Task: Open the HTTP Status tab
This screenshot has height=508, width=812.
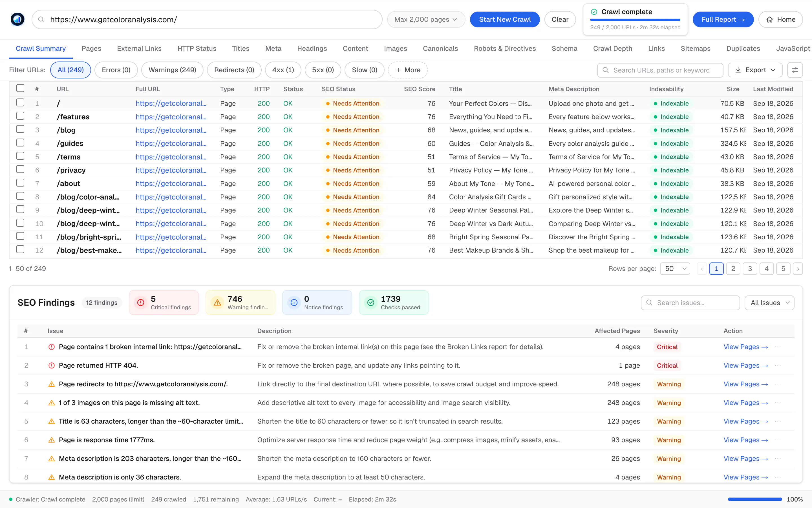Action: [x=197, y=48]
